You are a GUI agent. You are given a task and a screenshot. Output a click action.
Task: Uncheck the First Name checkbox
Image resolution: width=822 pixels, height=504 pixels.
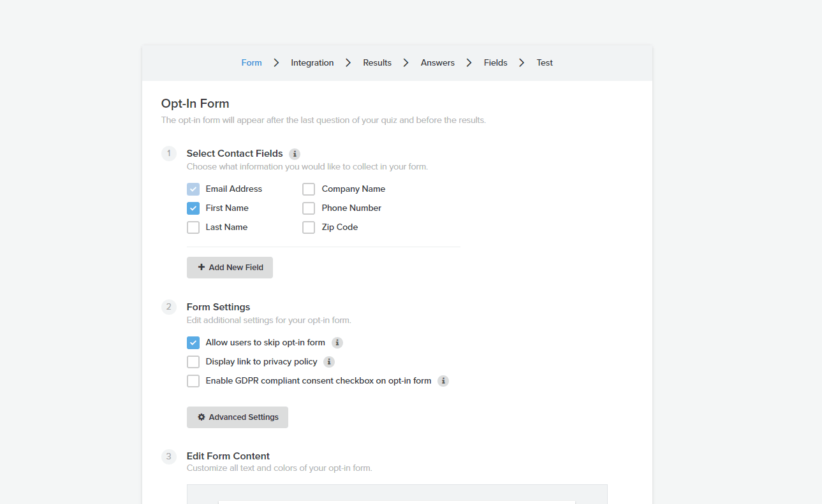[193, 208]
